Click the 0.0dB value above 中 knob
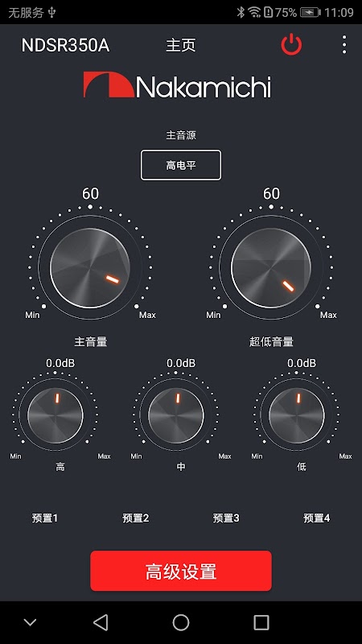Image resolution: width=362 pixels, height=644 pixels. pyautogui.click(x=181, y=363)
